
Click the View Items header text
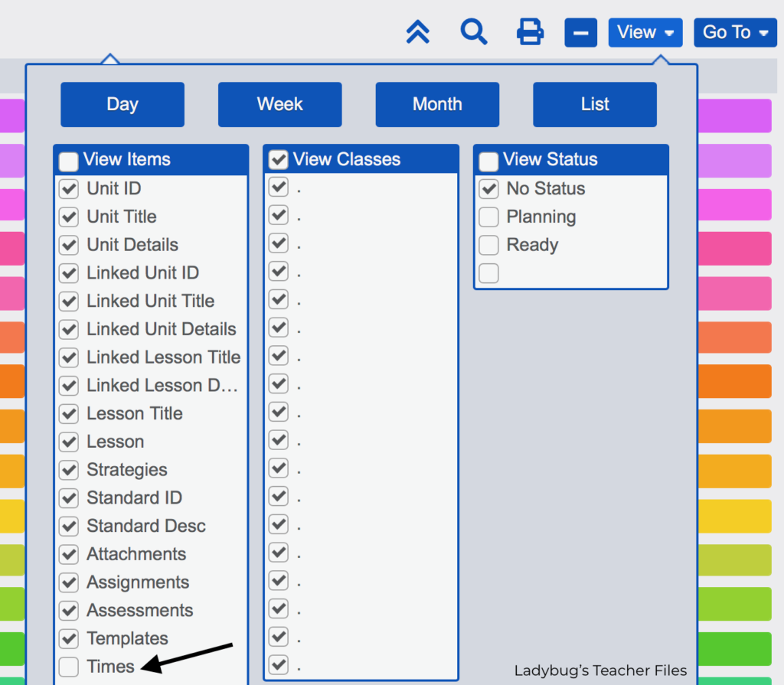click(x=127, y=159)
